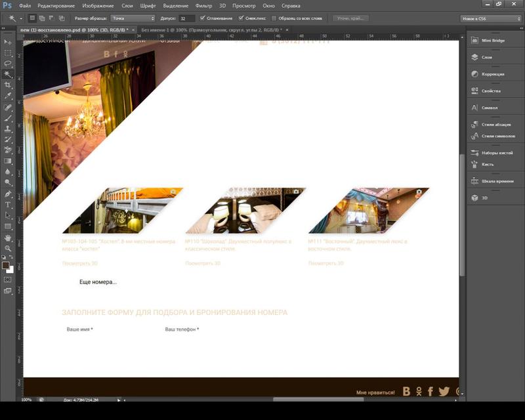This screenshot has height=420, width=525.
Task: Open the Magic Wand tool preset picker
Action: (13, 18)
